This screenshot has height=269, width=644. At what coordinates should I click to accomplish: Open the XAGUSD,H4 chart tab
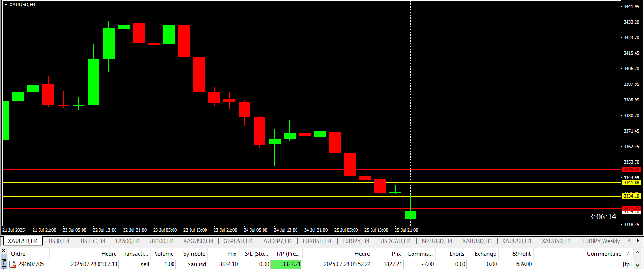pos(198,241)
